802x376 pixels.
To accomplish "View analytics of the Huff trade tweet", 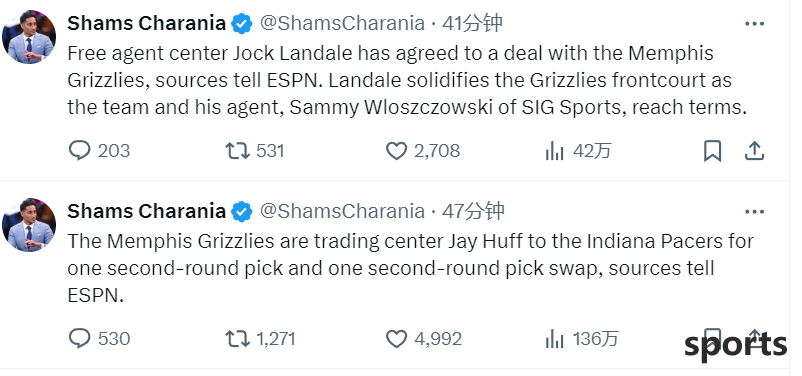I will point(554,339).
